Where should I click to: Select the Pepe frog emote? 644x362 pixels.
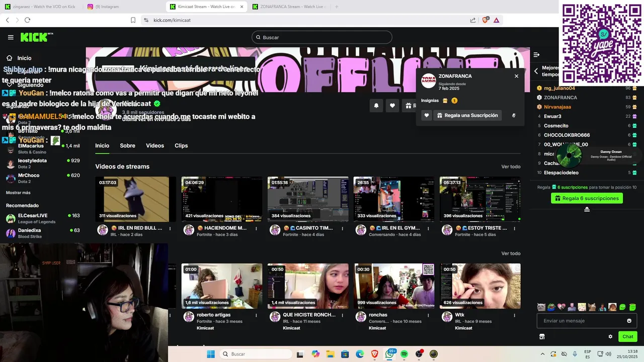pyautogui.click(x=551, y=307)
